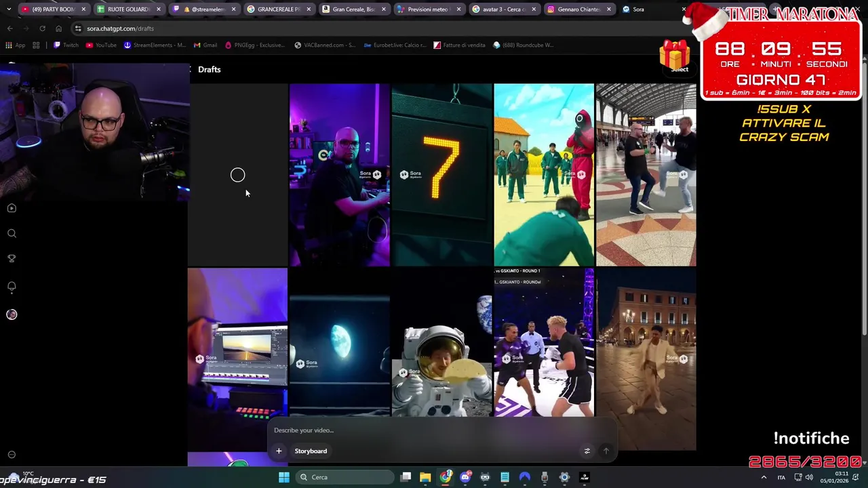Screen dimensions: 868x488
Task: Close the Gennaro Chiante tab
Action: tap(608, 9)
